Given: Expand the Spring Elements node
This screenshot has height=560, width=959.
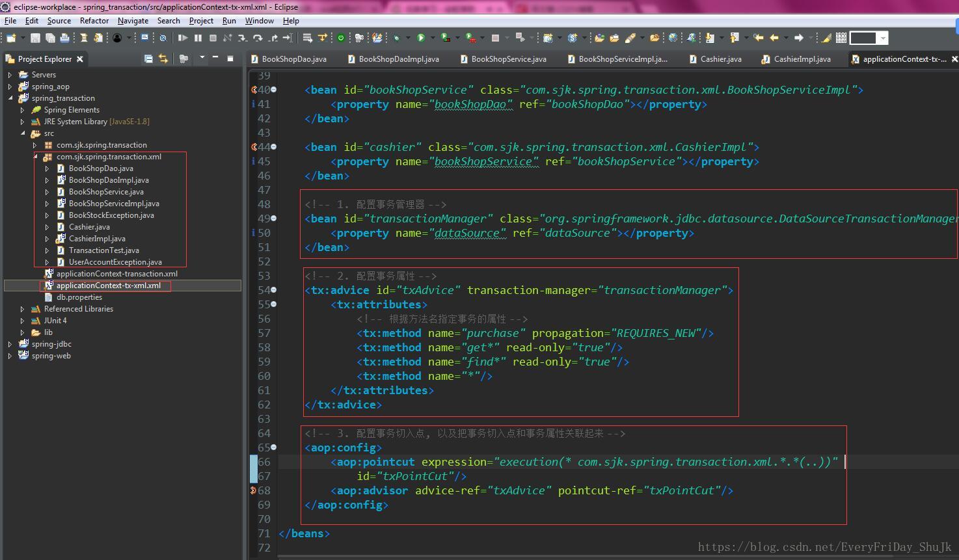Looking at the screenshot, I should pyautogui.click(x=22, y=110).
